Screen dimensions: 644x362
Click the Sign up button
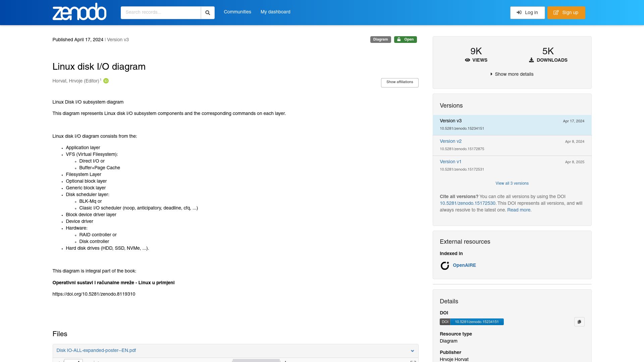point(566,13)
